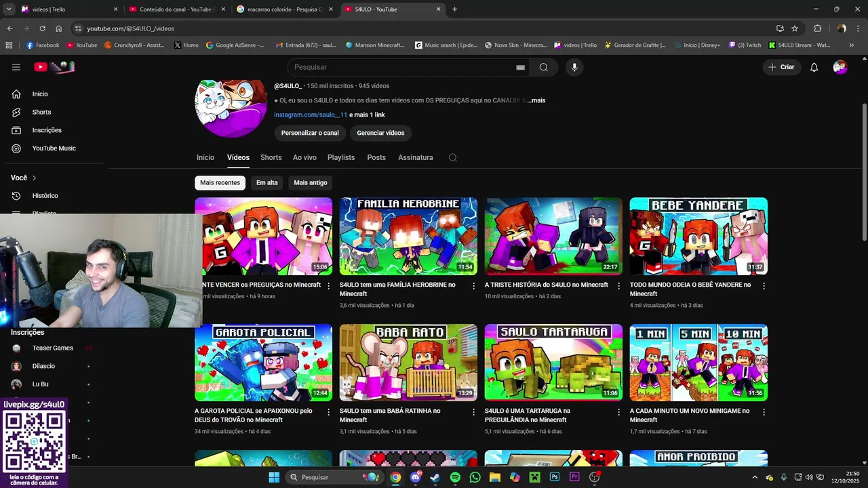Select the Mais antigo filter chip
Image resolution: width=868 pixels, height=488 pixels.
(x=311, y=183)
